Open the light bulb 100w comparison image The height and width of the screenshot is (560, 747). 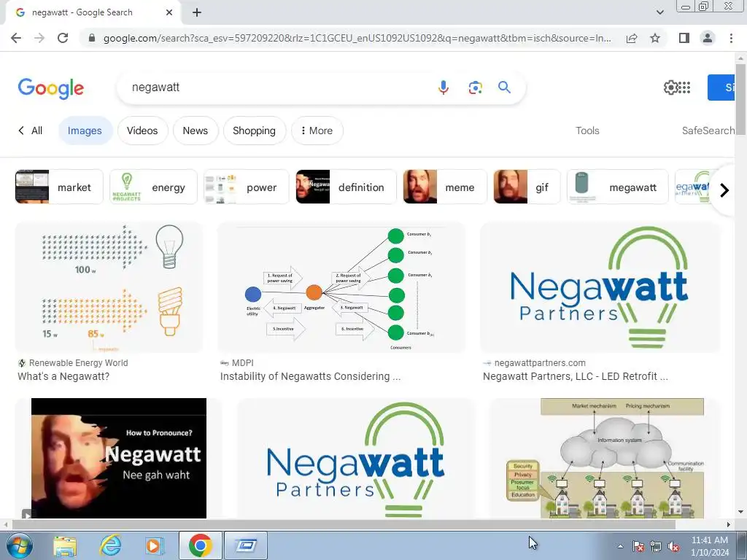[109, 287]
